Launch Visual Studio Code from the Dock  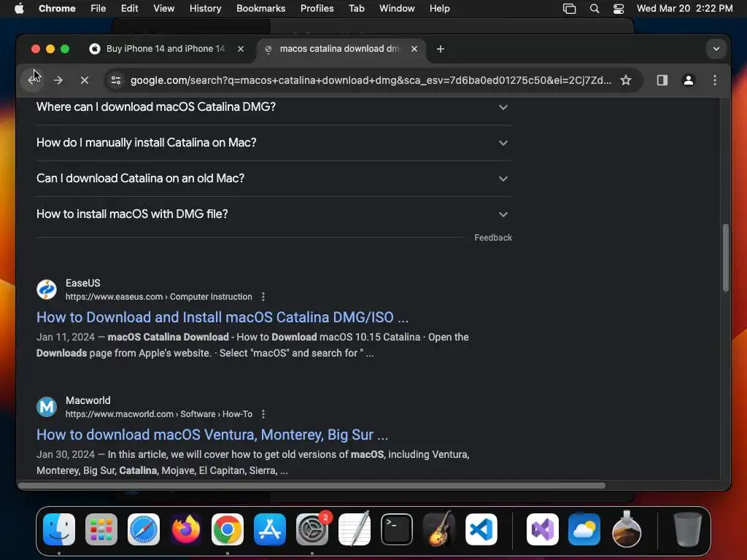pos(481,529)
